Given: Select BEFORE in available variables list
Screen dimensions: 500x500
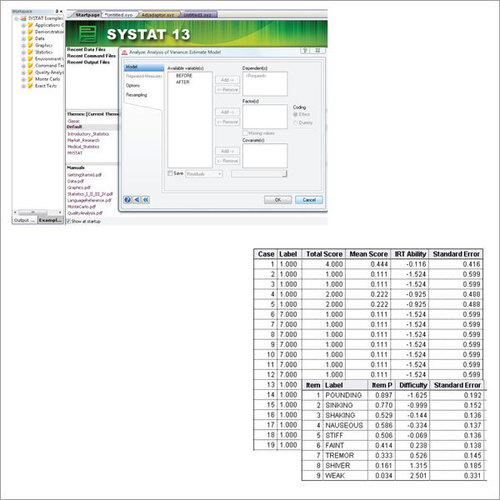Looking at the screenshot, I should pyautogui.click(x=184, y=76).
